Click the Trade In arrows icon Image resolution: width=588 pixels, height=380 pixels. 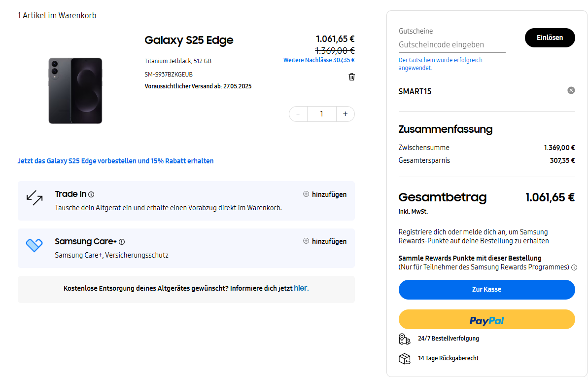point(35,197)
